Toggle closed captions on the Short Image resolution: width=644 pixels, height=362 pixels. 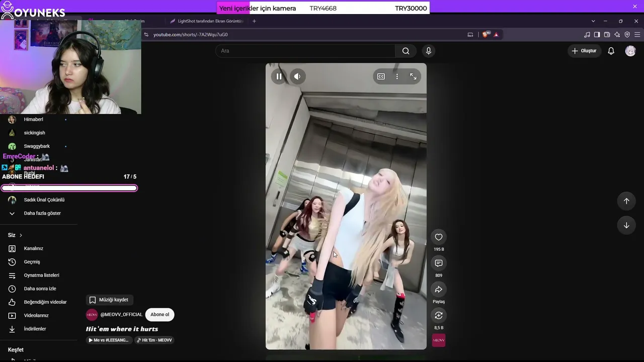381,76
